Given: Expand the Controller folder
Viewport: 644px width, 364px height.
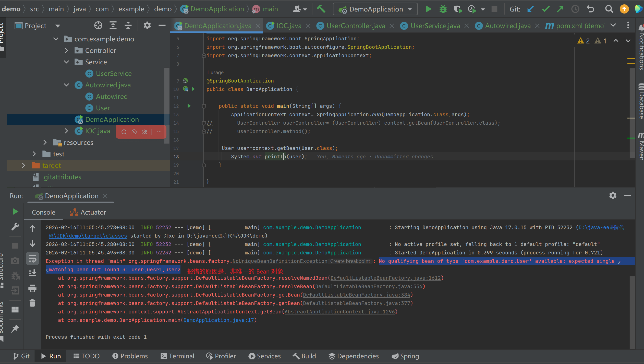Looking at the screenshot, I should click(x=67, y=51).
